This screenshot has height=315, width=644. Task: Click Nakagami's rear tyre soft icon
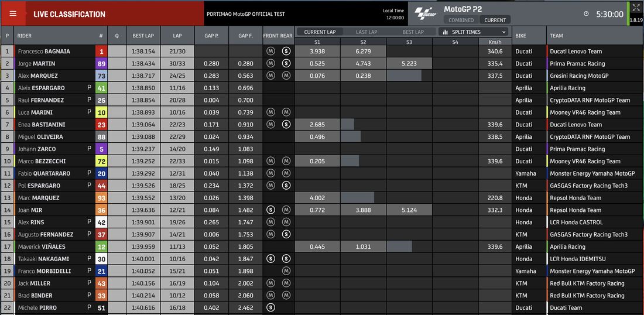pos(286,259)
